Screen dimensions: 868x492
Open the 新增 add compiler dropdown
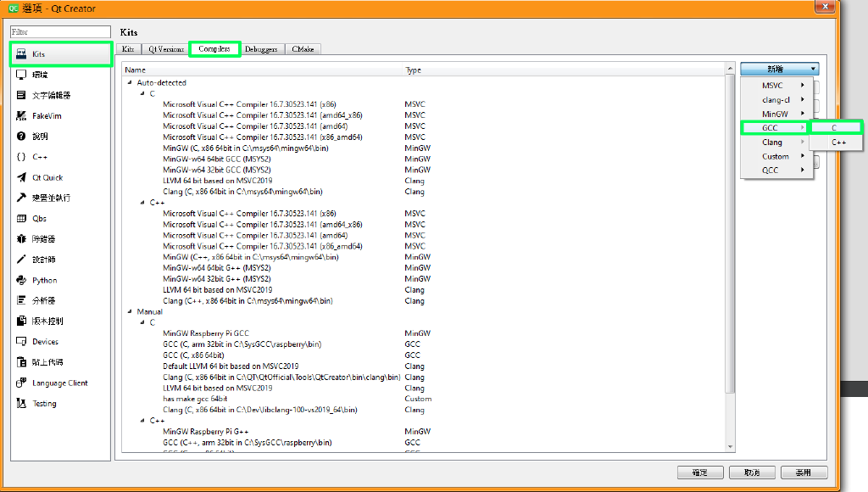coord(779,69)
